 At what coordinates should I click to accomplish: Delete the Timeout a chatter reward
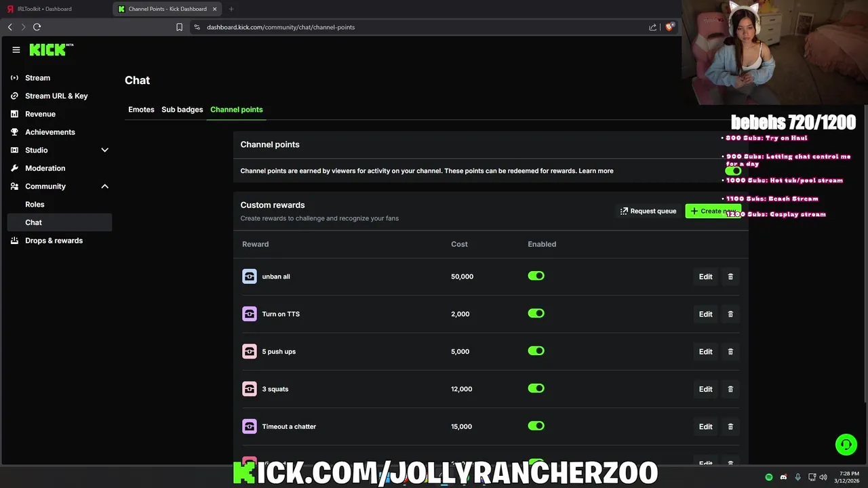pyautogui.click(x=730, y=426)
